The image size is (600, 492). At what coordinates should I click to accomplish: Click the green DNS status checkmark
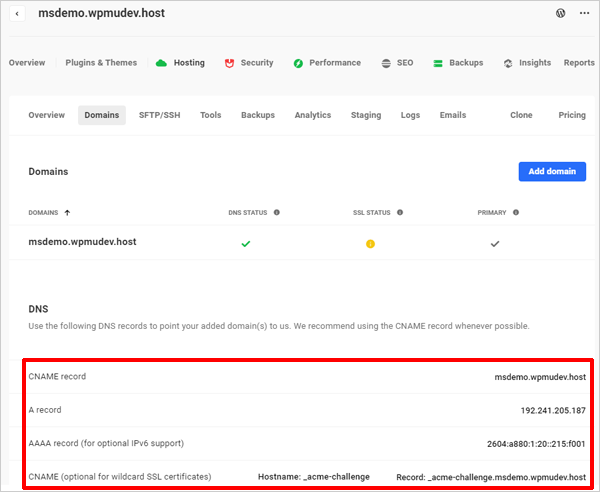click(246, 244)
